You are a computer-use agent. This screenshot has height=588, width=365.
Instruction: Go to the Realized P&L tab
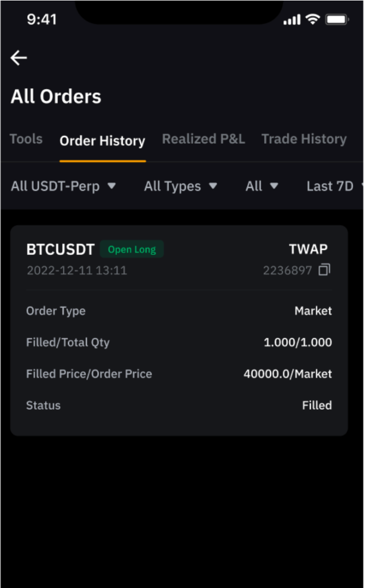(204, 139)
